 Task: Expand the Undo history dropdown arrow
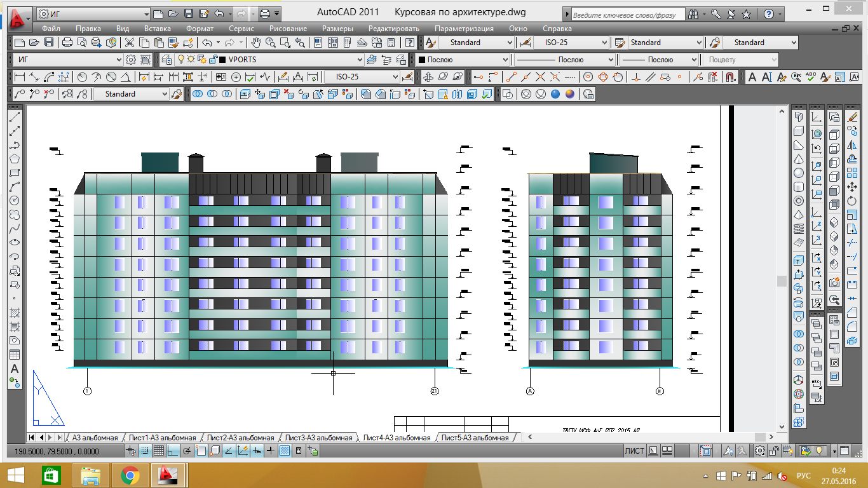tap(219, 43)
